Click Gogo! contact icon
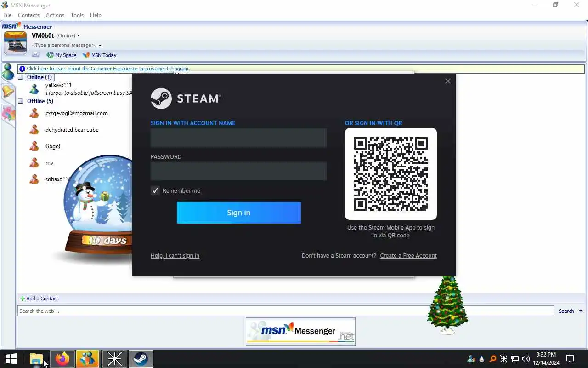Image resolution: width=588 pixels, height=368 pixels. point(34,146)
